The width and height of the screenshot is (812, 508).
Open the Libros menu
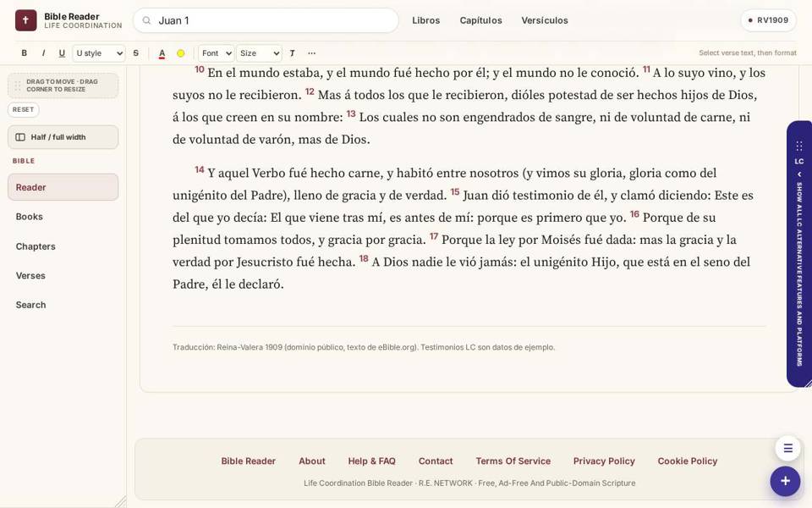coord(425,20)
